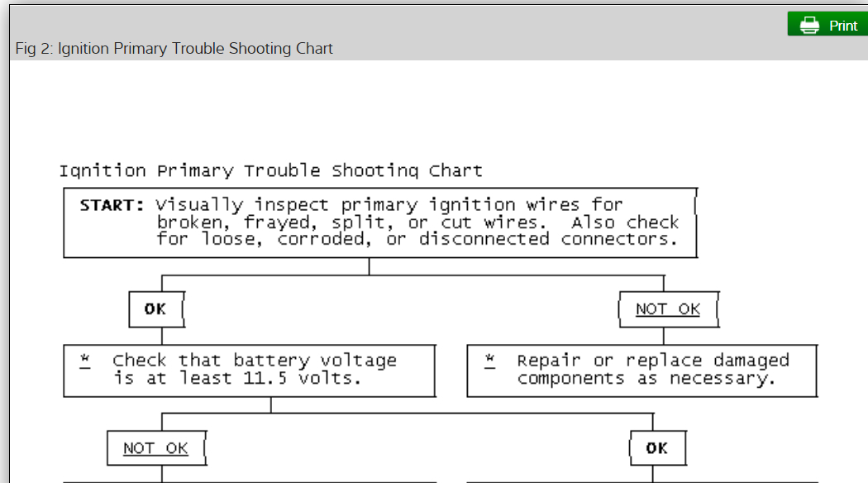
Task: Click the 'Fig 2: Ignition Primary Trouble Shooting Chart' caption
Action: (x=174, y=49)
